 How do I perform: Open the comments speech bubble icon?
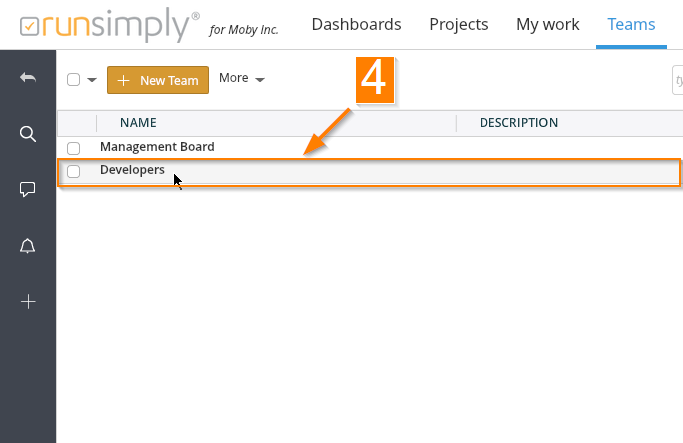click(28, 190)
